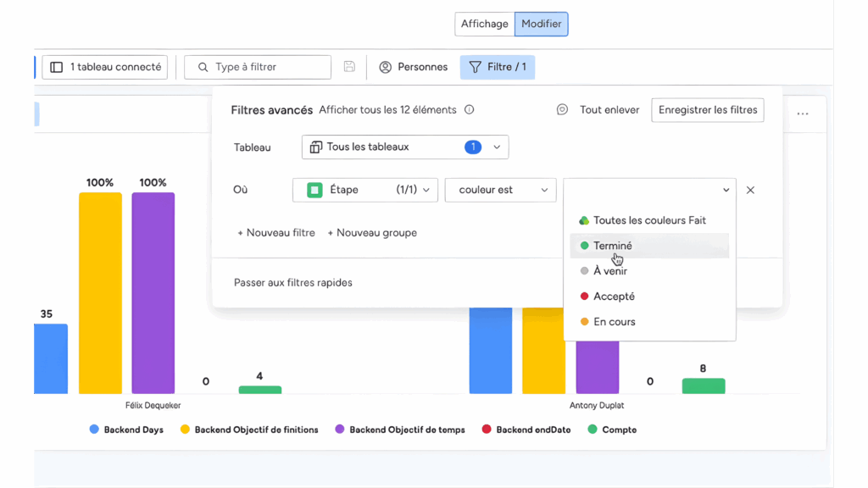Open the Étape column dropdown
The width and height of the screenshot is (868, 488).
coord(365,190)
